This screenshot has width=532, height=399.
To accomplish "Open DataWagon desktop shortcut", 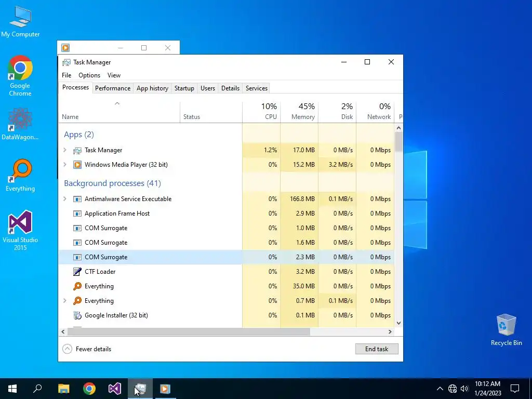I will coord(20,124).
